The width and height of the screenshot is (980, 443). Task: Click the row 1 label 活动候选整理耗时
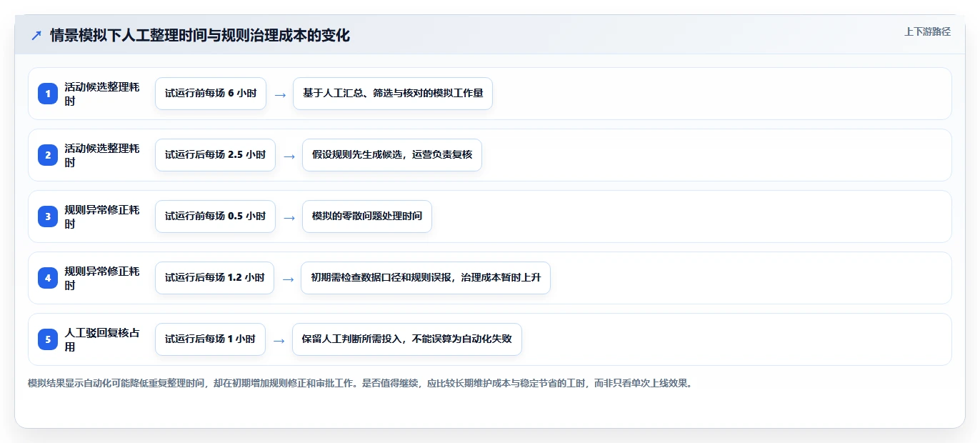click(102, 94)
